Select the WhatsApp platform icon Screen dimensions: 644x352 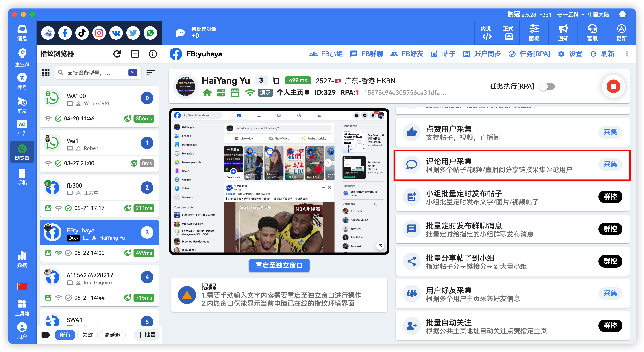click(x=150, y=33)
